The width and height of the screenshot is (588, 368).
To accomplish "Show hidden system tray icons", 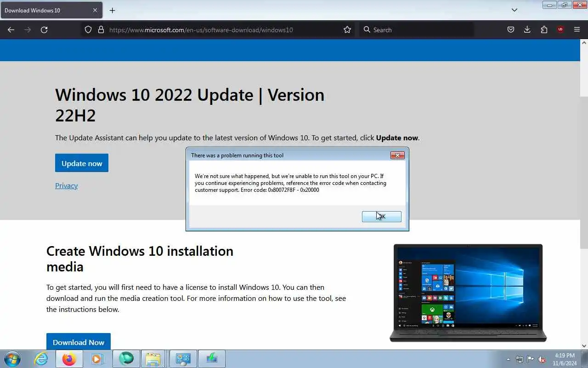I will [508, 359].
